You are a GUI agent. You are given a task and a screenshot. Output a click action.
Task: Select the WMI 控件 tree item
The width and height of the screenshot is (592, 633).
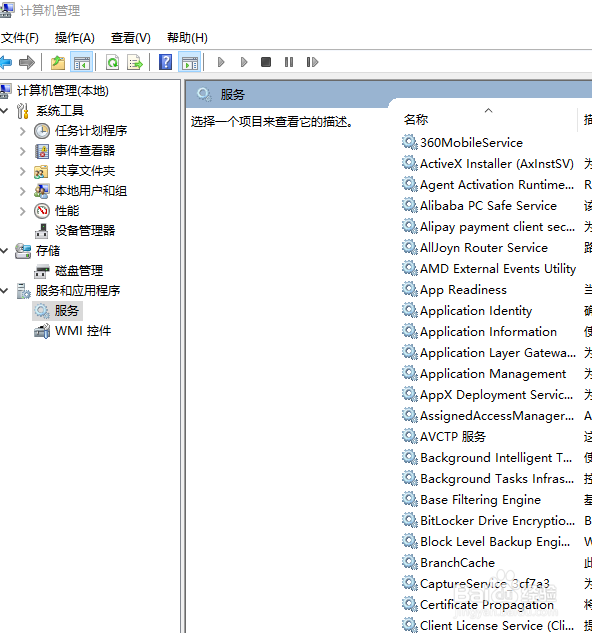pos(83,331)
